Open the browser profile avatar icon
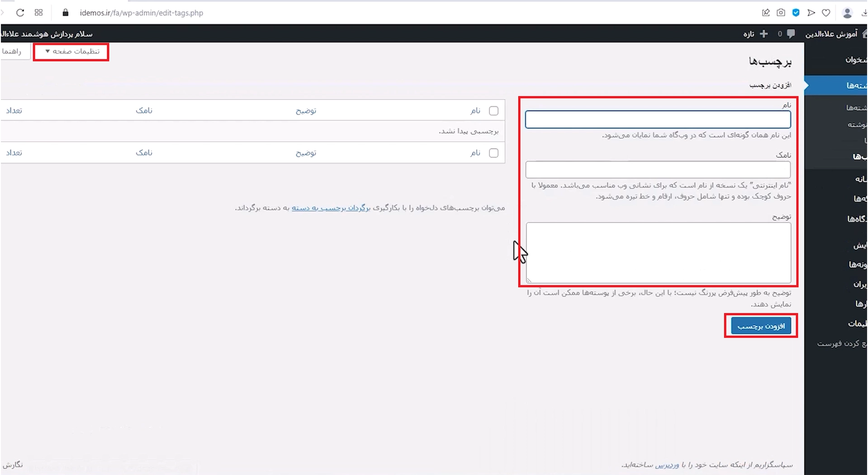The image size is (868, 475). pos(847,13)
